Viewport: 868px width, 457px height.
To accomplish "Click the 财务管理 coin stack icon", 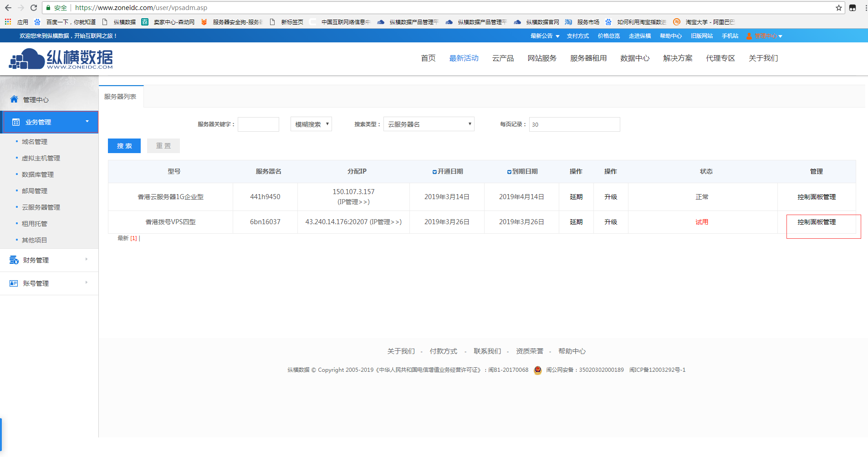I will tap(14, 260).
